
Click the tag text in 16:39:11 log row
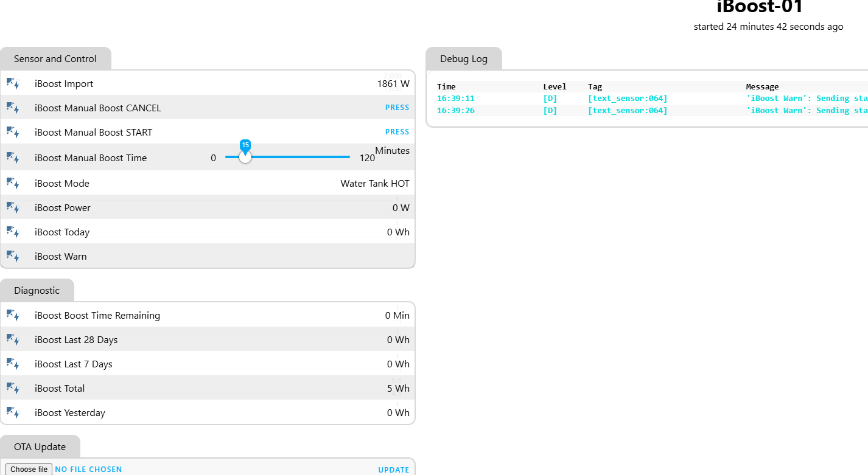click(628, 99)
